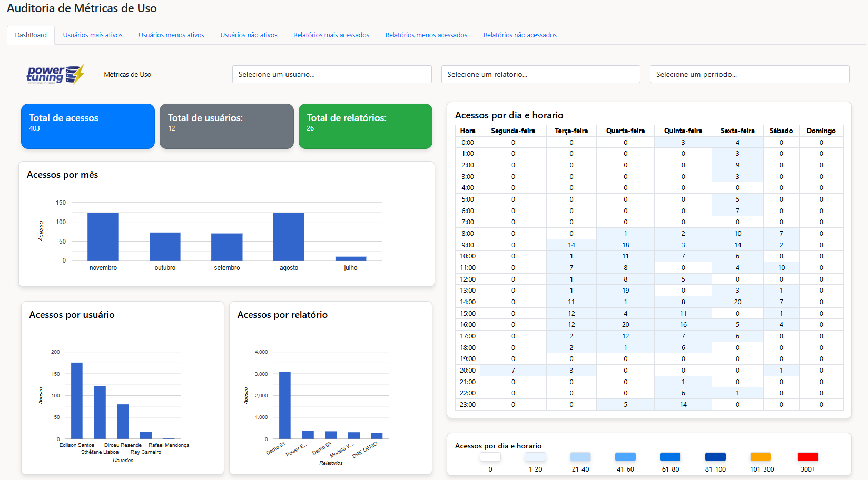Open the 'Selecione um usuário' dropdown
868x480 pixels.
(332, 74)
